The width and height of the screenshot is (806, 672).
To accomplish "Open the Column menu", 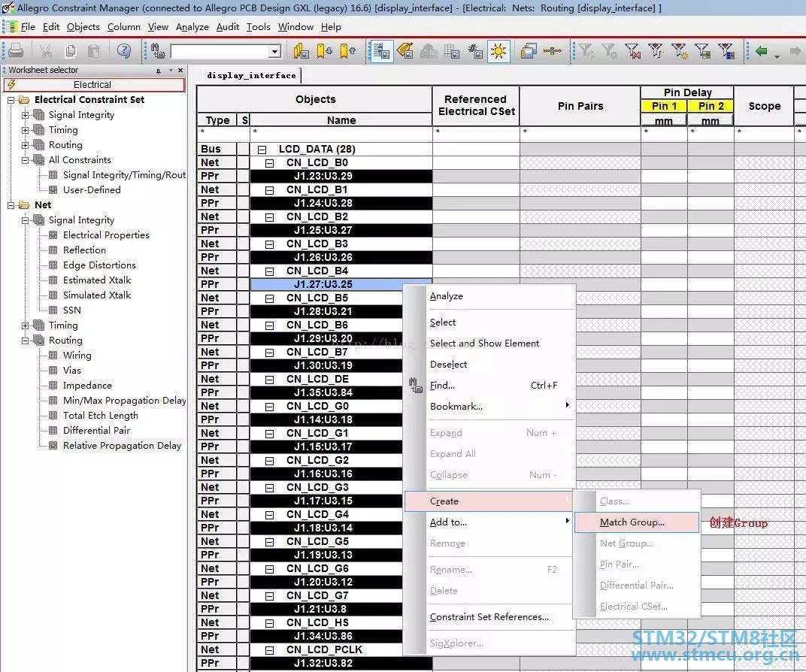I will coord(124,27).
